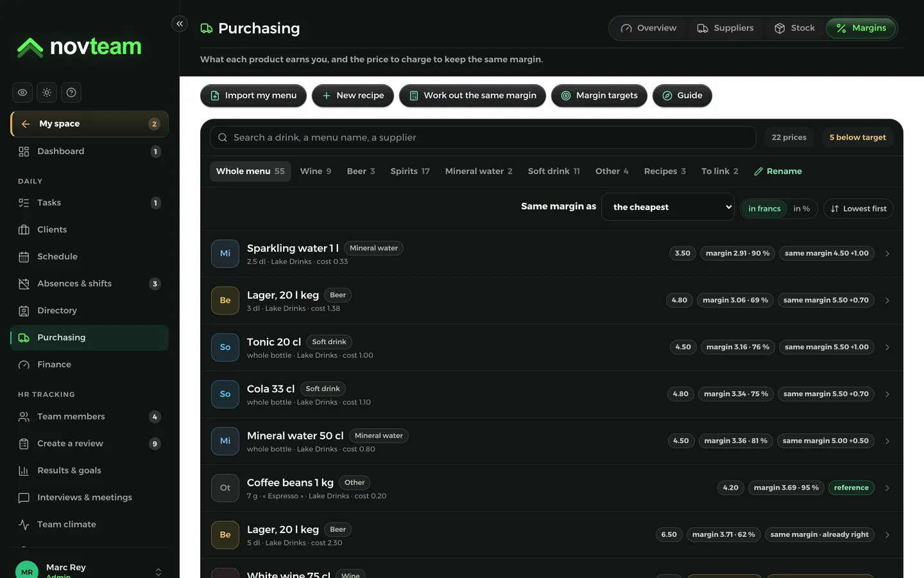Switch to the Suppliers tab
This screenshot has height=578, width=924.
pos(725,28)
